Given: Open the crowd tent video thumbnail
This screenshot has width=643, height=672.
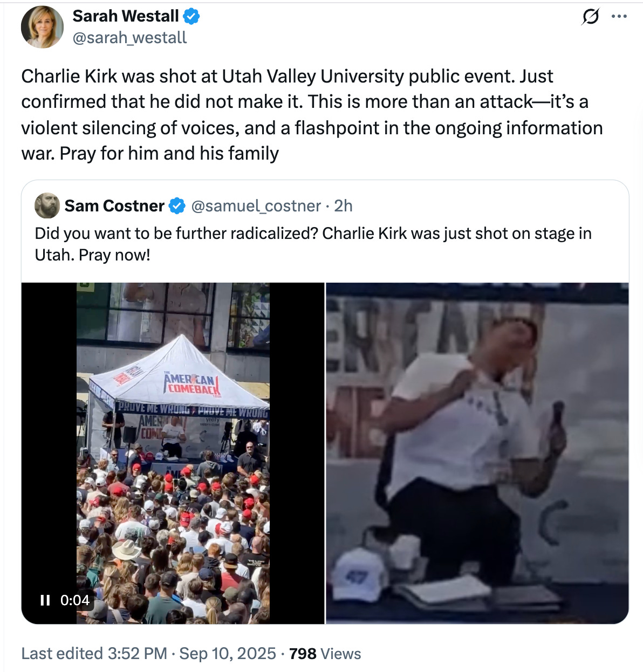Looking at the screenshot, I should 173,453.
